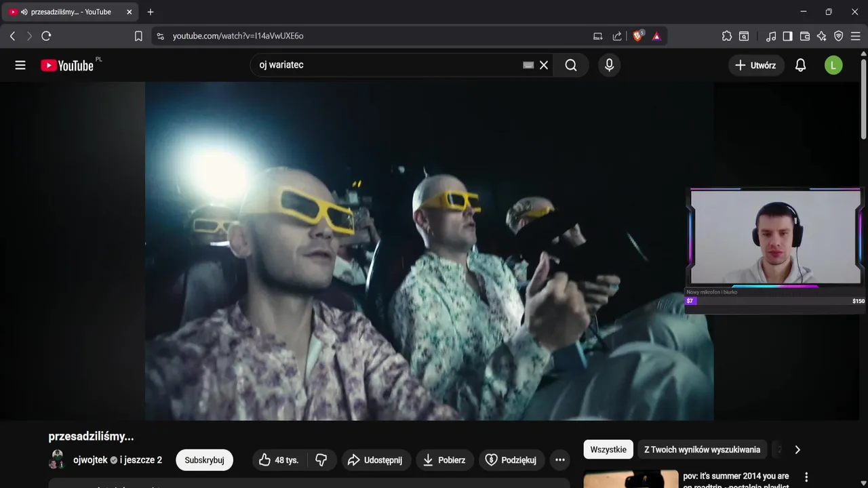Open the on-screen keyboard in search box
Image resolution: width=868 pixels, height=488 pixels.
point(528,65)
